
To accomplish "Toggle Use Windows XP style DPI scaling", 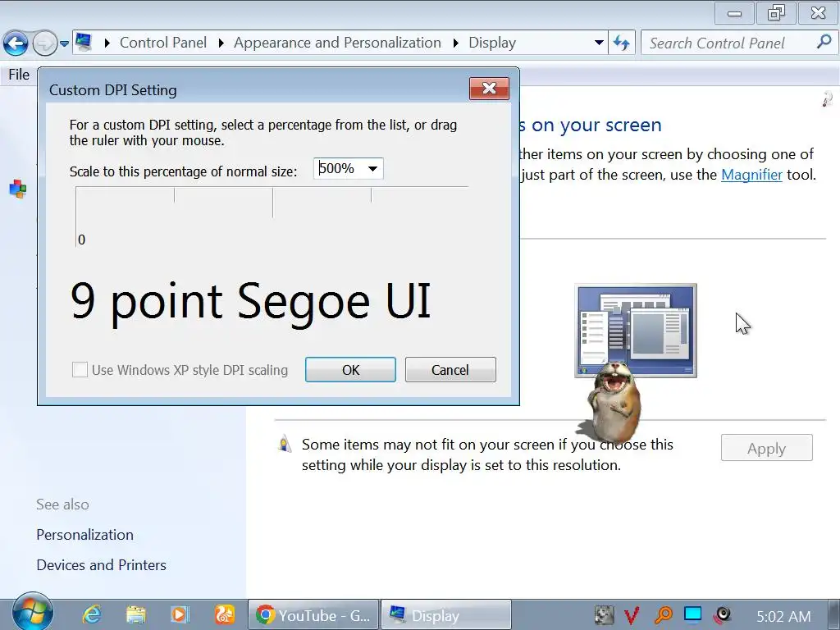I will (80, 370).
